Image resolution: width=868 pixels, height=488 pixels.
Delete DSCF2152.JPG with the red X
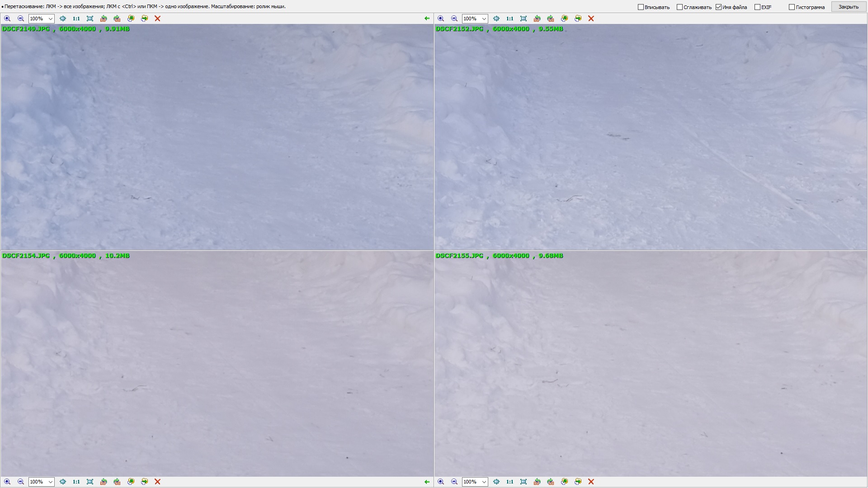[591, 19]
